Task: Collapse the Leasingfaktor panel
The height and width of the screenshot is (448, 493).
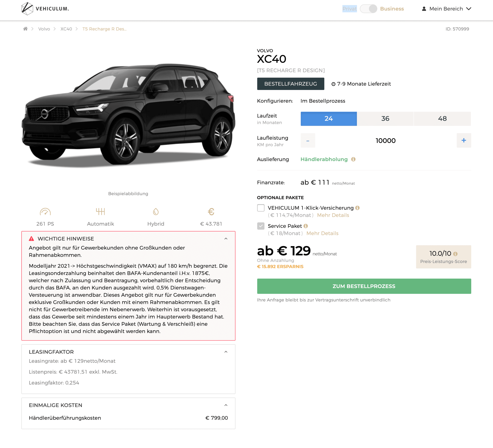Action: click(x=226, y=352)
